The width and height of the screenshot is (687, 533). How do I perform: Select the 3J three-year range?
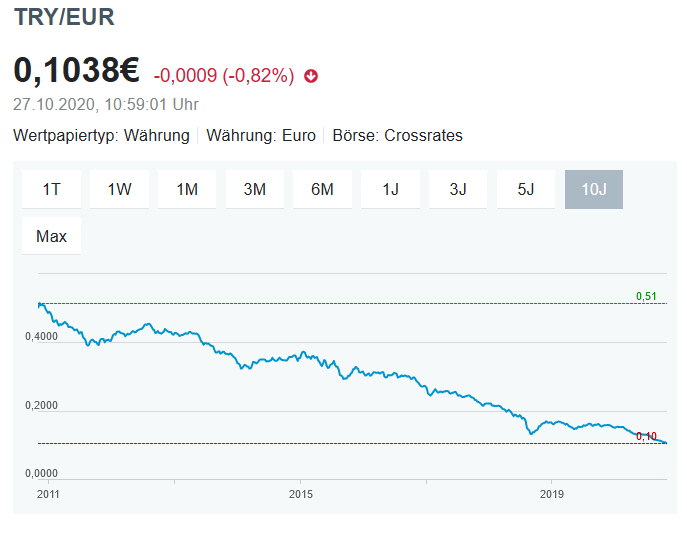458,189
